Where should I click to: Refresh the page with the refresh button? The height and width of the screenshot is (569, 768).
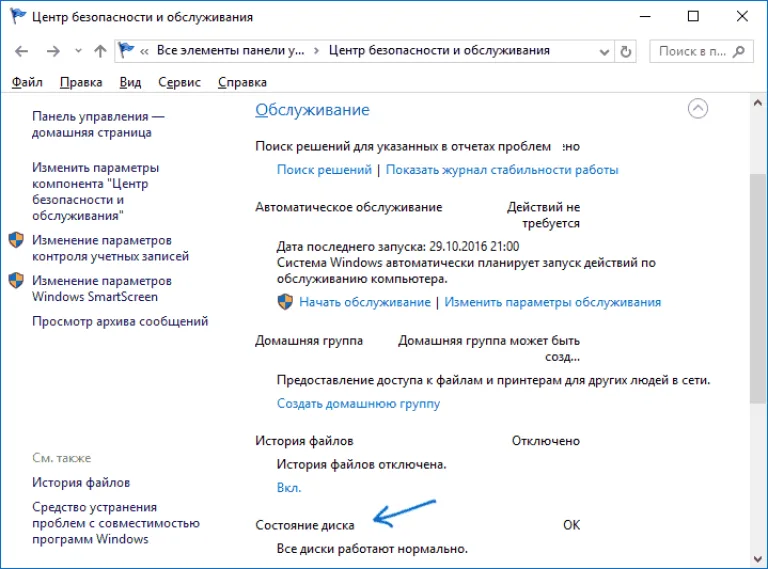625,51
